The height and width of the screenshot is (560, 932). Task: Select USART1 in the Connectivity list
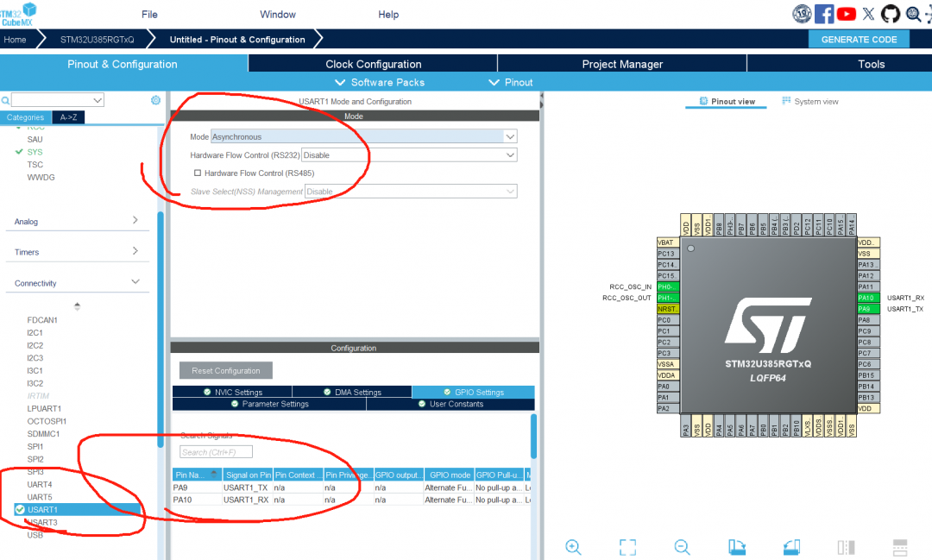coord(78,509)
